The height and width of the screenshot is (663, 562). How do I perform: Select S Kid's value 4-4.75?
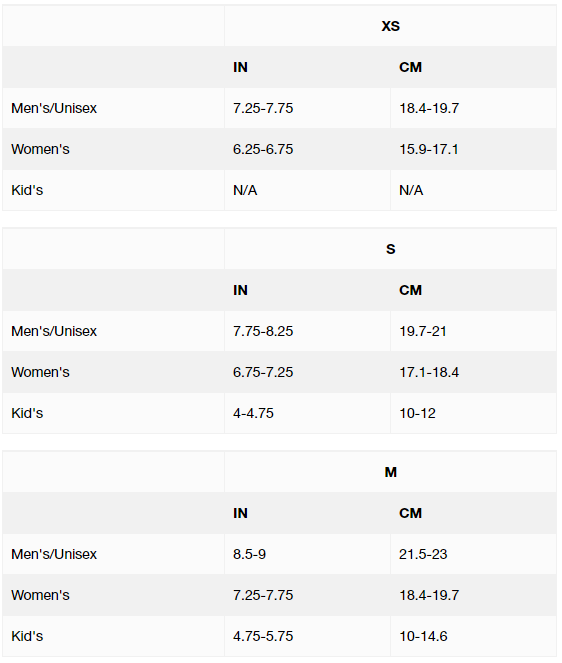pos(253,413)
